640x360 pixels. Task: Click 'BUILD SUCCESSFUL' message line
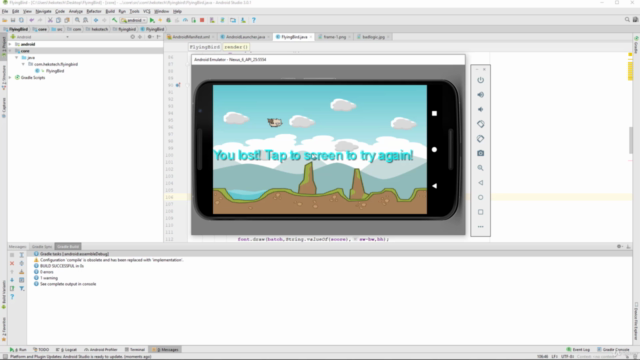[62, 266]
